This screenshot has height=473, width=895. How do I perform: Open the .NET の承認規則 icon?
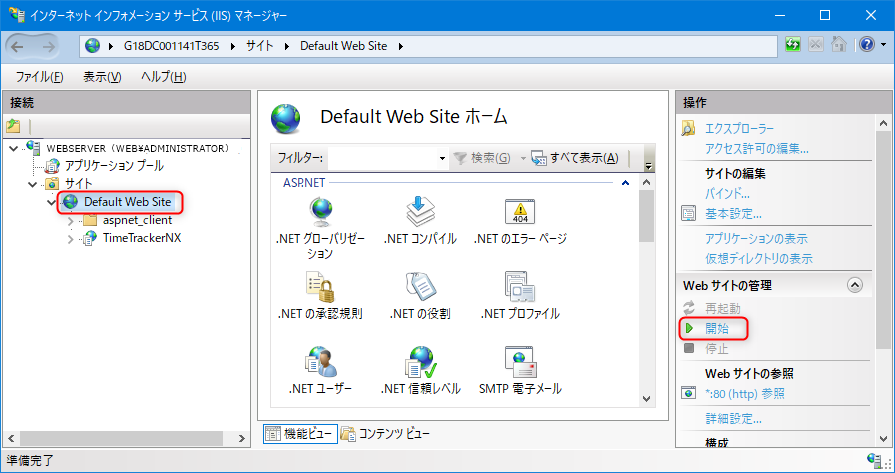(x=320, y=286)
